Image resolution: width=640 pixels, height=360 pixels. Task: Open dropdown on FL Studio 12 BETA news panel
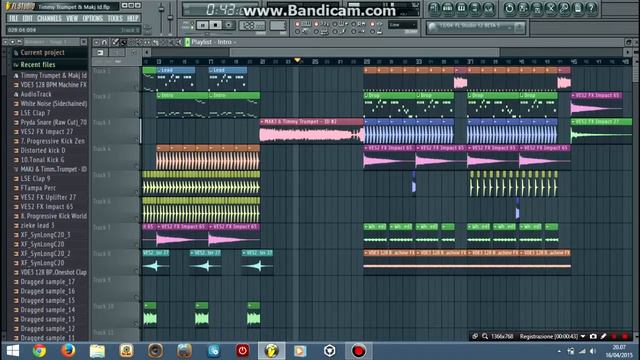pyautogui.click(x=509, y=28)
